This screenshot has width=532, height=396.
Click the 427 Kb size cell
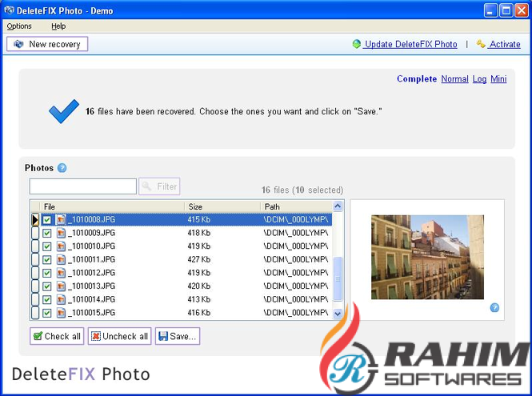pos(199,259)
